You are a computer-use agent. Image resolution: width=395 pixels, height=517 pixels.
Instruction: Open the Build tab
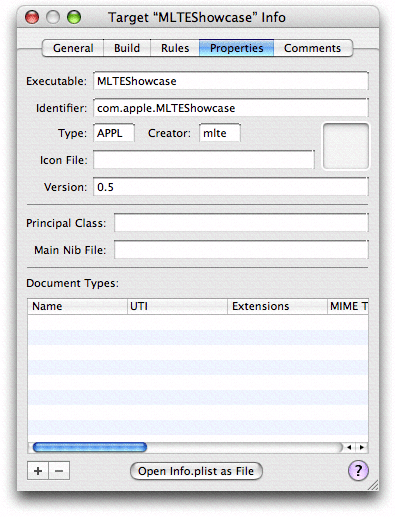pyautogui.click(x=127, y=48)
